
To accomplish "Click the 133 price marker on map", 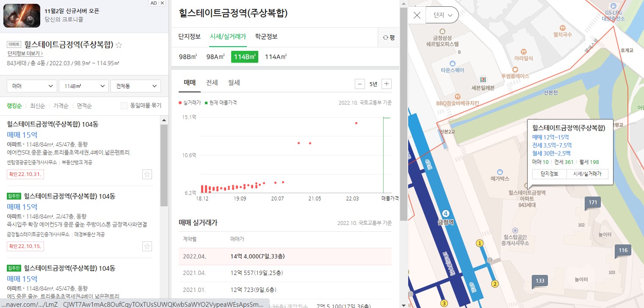I will click(540, 281).
